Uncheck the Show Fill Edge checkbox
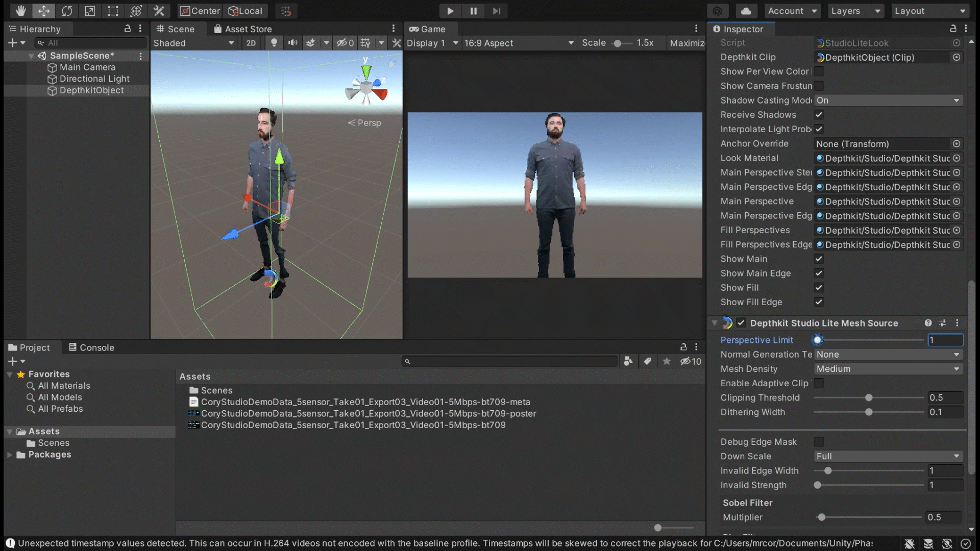The image size is (980, 551). [x=819, y=302]
